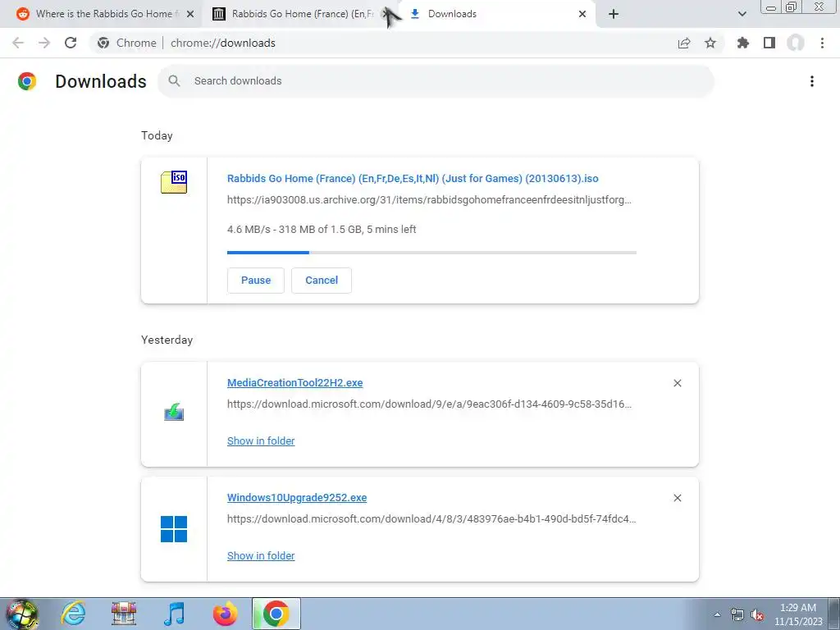Click the download progress bar

[x=431, y=253]
